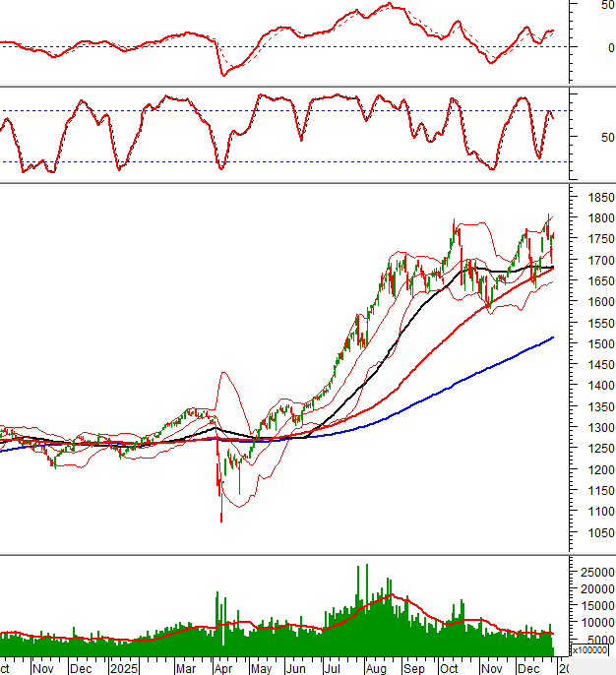Click the upper blue dashed overbought line
This screenshot has height=675, width=616.
tap(295, 110)
